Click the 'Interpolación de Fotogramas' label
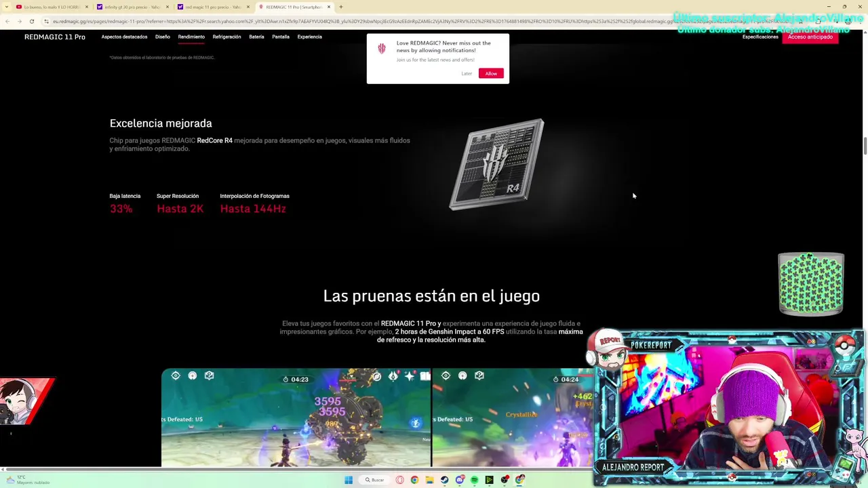Image resolution: width=868 pixels, height=488 pixels. (x=254, y=196)
